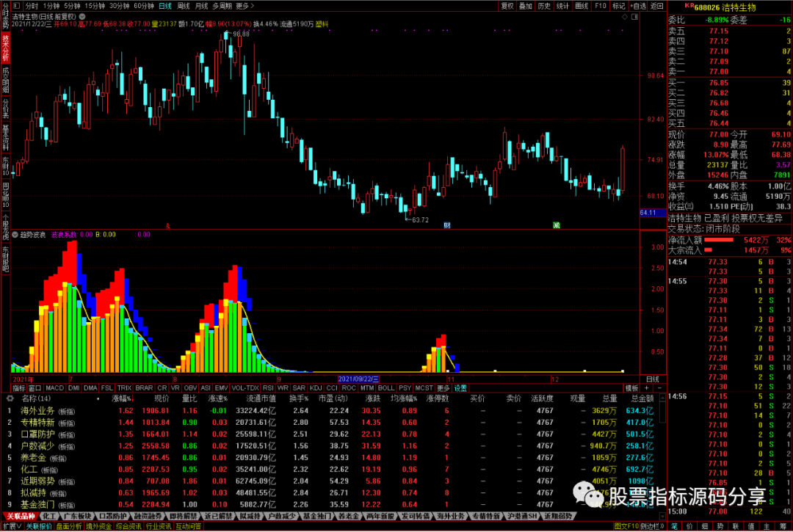
Task: Select the RSI indicator
Action: click(x=268, y=388)
